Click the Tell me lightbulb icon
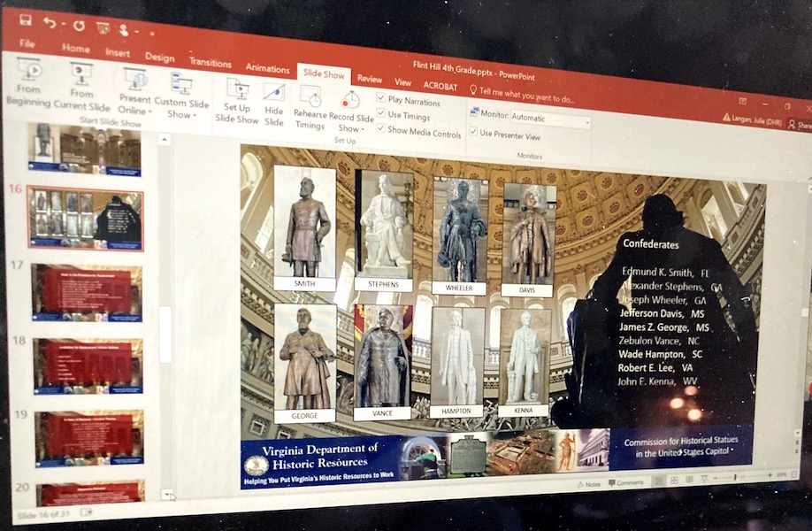The image size is (812, 531). [x=472, y=89]
